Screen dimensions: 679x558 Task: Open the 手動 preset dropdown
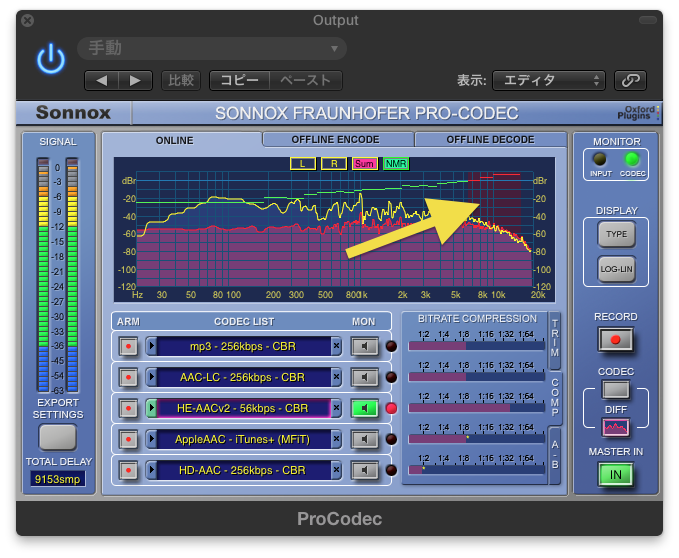(212, 48)
